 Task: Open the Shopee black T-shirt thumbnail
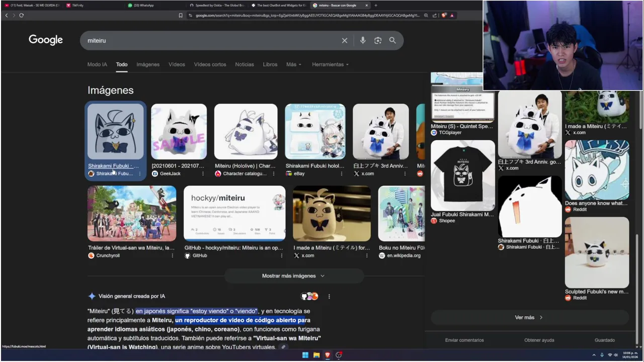point(463,175)
